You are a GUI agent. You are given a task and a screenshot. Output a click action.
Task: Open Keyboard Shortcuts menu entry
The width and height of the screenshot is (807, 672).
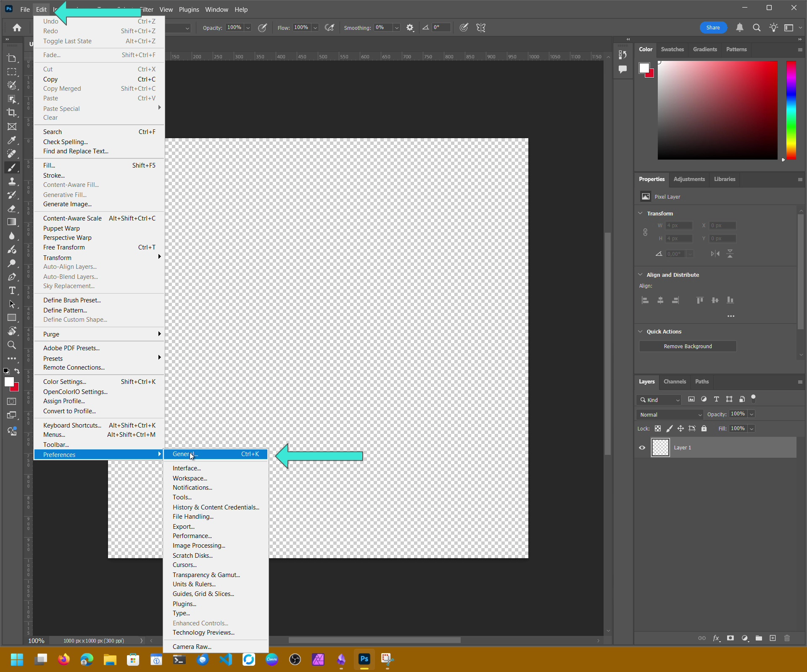(x=99, y=425)
